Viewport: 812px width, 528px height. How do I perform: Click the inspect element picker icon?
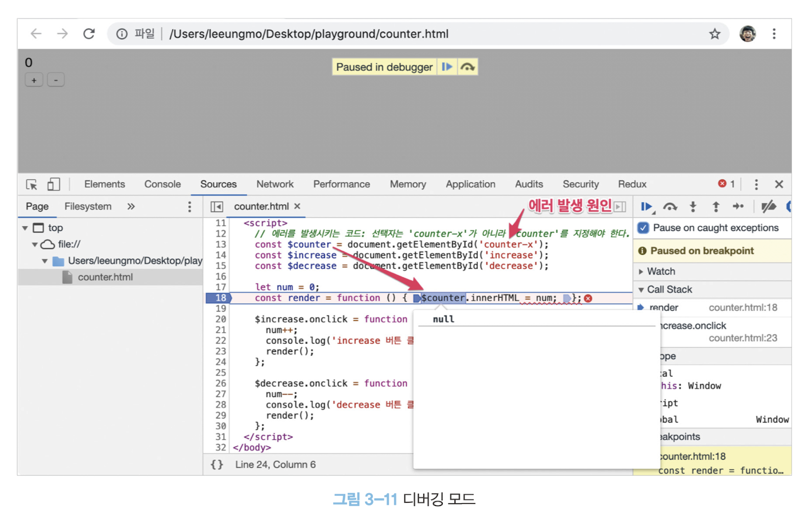32,184
